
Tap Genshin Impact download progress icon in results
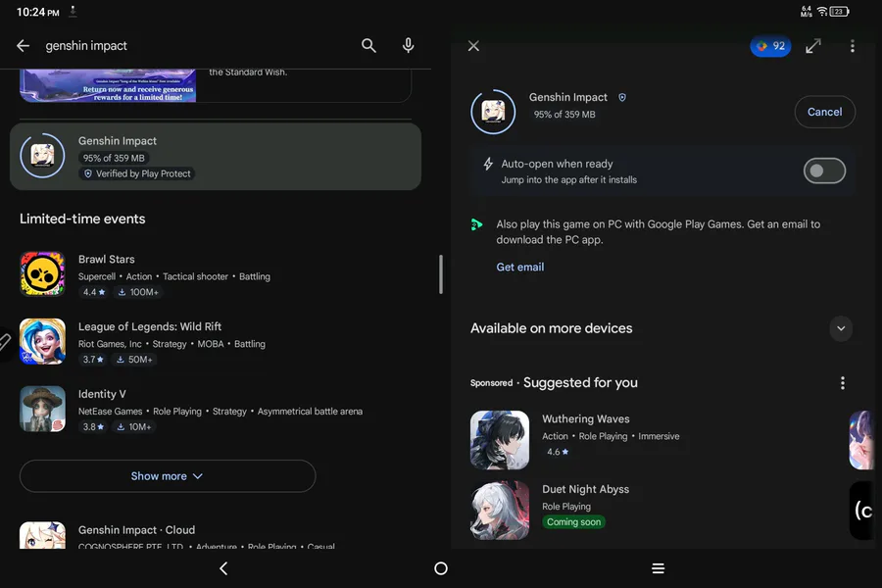43,156
